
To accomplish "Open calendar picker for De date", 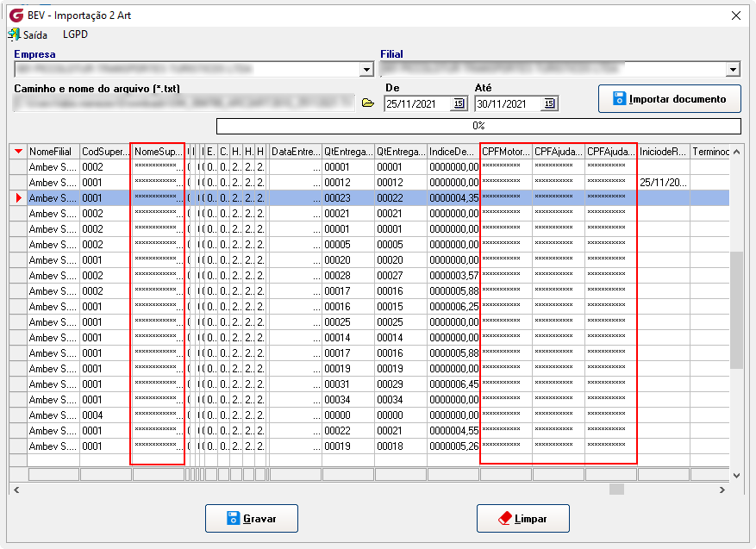I will [x=459, y=103].
